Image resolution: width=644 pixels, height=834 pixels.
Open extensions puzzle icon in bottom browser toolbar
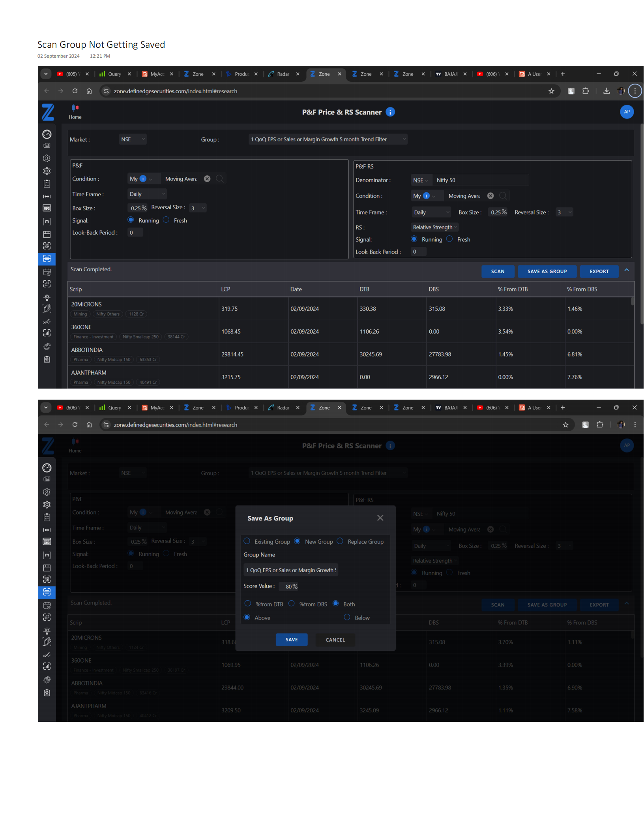click(x=600, y=425)
